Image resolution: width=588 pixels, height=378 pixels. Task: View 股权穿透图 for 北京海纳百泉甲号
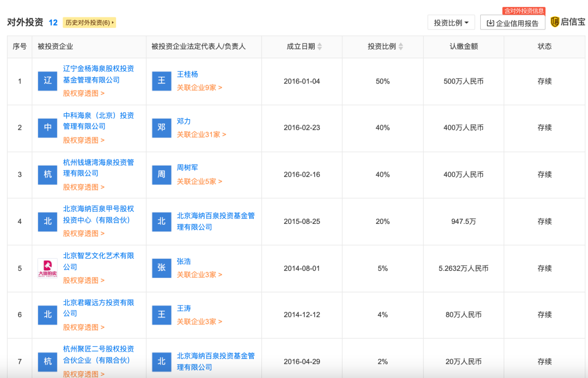pyautogui.click(x=84, y=234)
